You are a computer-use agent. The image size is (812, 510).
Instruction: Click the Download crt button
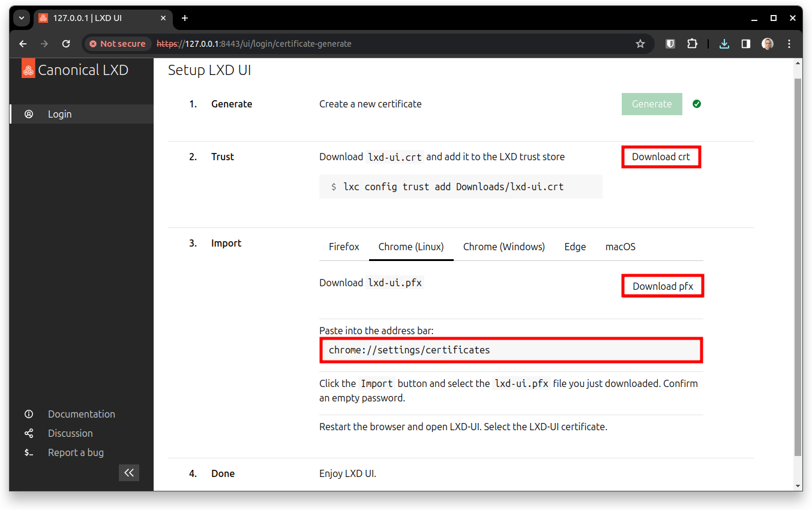[x=661, y=157]
